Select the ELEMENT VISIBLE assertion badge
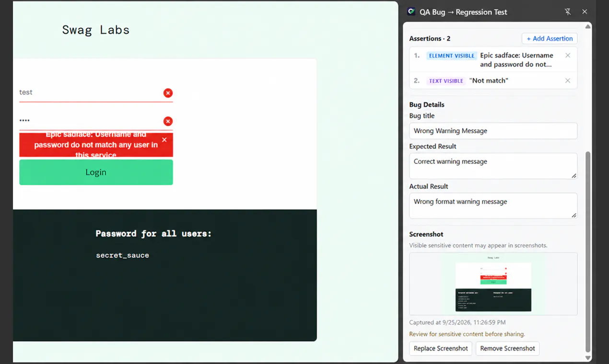 click(451, 56)
